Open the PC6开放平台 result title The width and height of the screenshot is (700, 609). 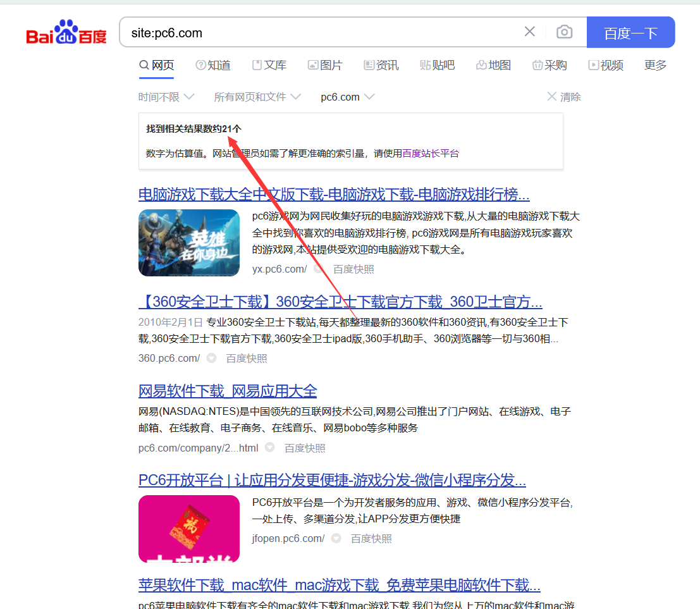pyautogui.click(x=332, y=481)
